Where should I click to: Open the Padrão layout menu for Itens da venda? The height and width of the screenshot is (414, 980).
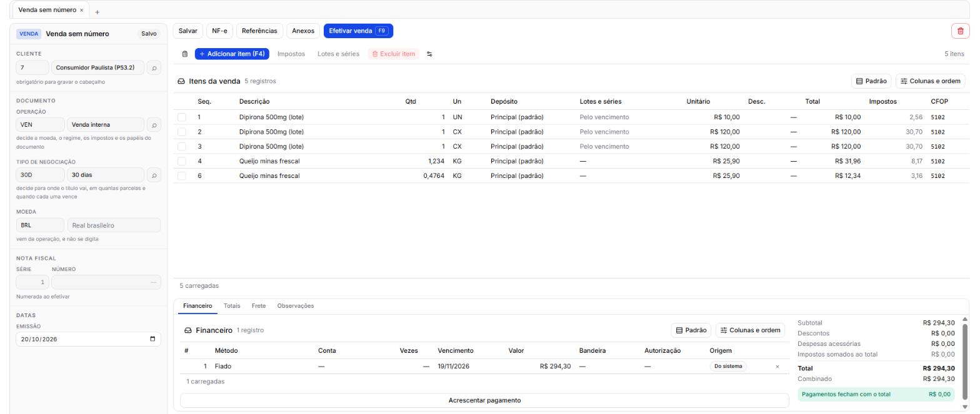tap(871, 81)
